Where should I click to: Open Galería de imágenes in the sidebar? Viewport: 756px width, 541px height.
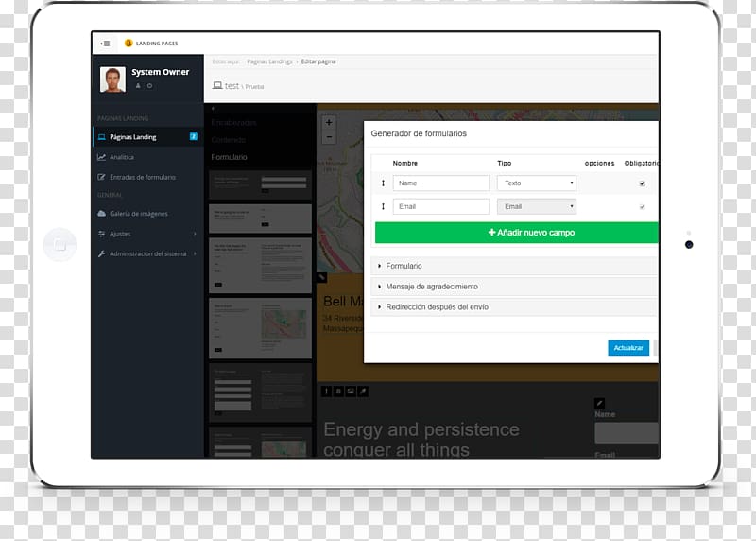[x=148, y=214]
